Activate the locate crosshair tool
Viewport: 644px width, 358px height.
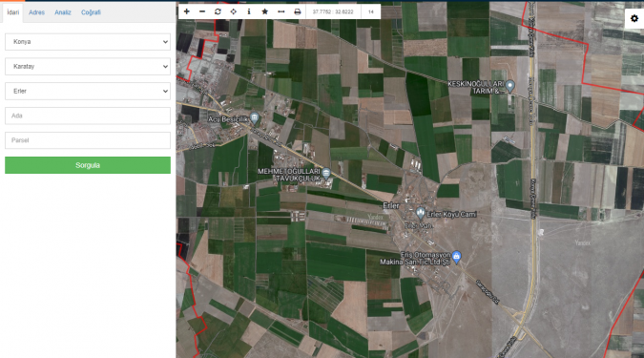[x=234, y=11]
